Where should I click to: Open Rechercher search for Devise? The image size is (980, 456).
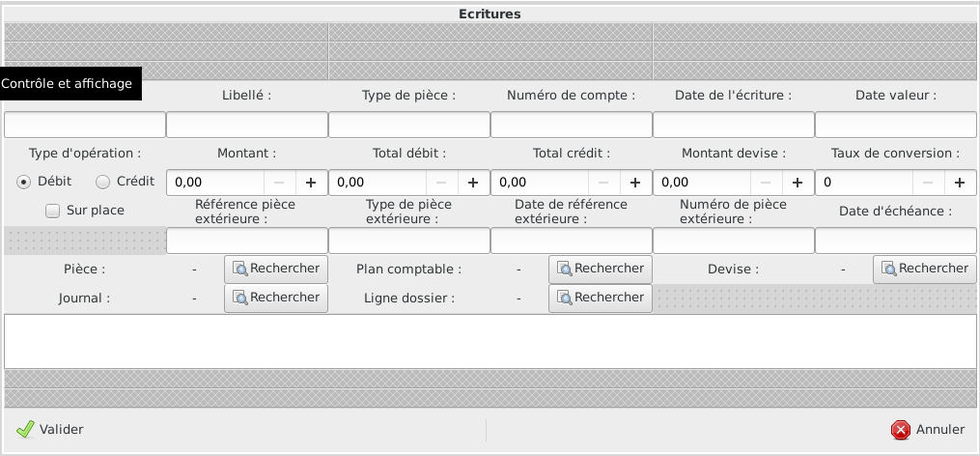(925, 270)
